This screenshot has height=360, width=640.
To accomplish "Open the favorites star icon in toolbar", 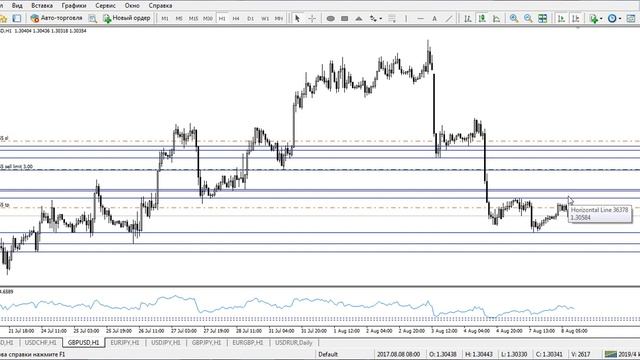I will [x=3, y=18].
